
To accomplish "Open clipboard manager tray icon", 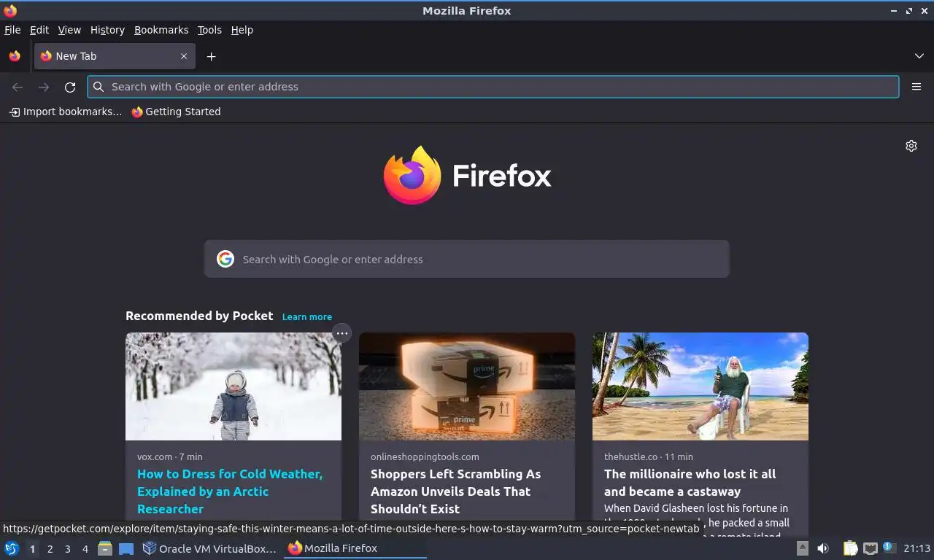I will click(x=850, y=548).
